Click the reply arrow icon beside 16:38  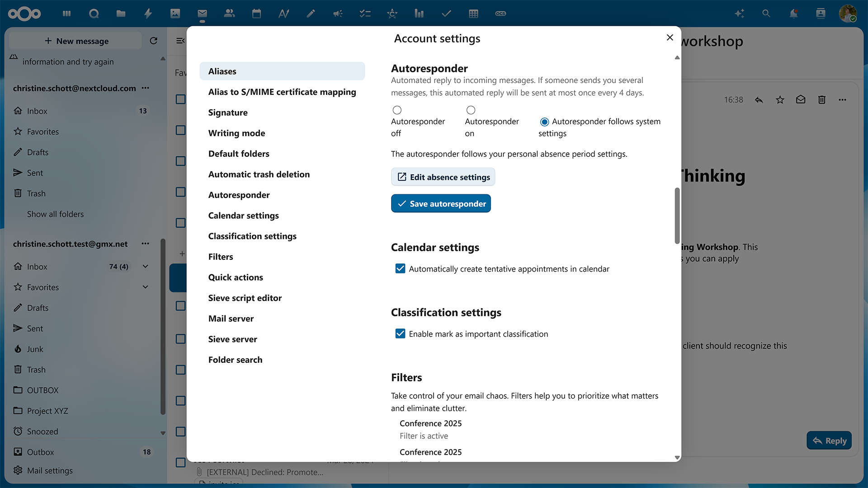coord(759,100)
